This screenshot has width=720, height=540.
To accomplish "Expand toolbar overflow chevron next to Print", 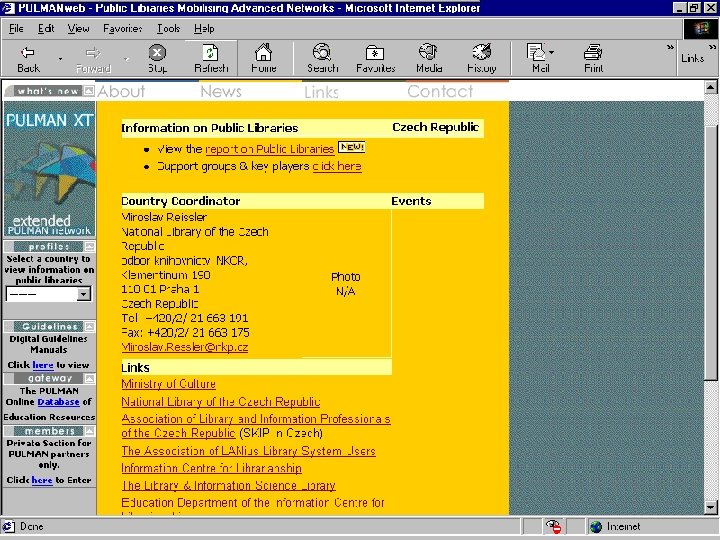I will click(670, 47).
